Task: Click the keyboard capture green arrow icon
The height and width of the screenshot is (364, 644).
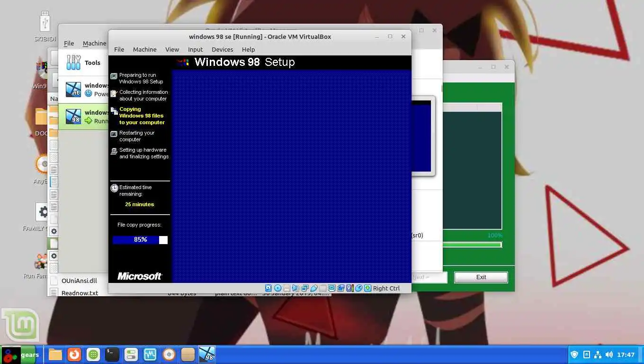Action: coord(367,288)
